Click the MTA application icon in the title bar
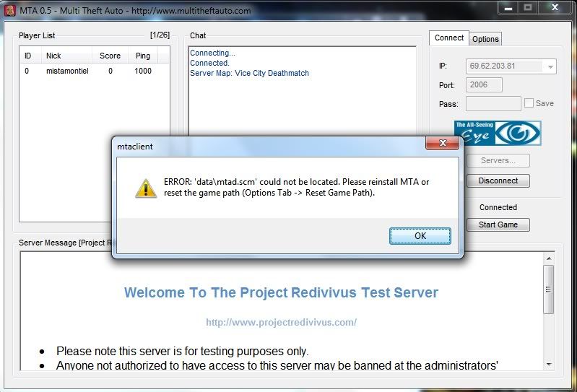Image resolution: width=577 pixels, height=392 pixels. coord(10,10)
